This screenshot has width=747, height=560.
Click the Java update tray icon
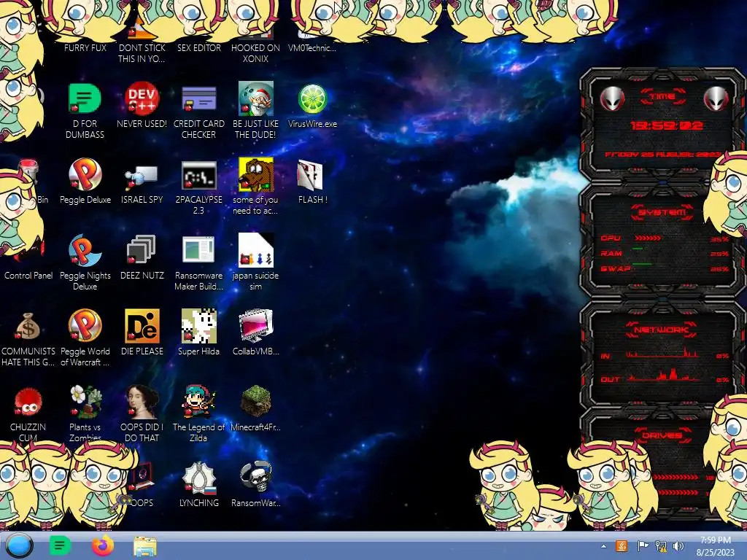pos(622,545)
